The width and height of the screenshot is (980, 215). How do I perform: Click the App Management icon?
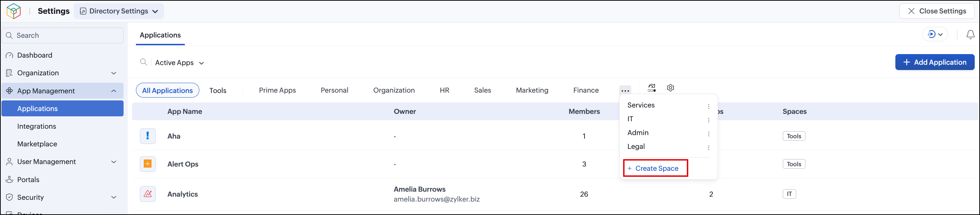pos(10,91)
